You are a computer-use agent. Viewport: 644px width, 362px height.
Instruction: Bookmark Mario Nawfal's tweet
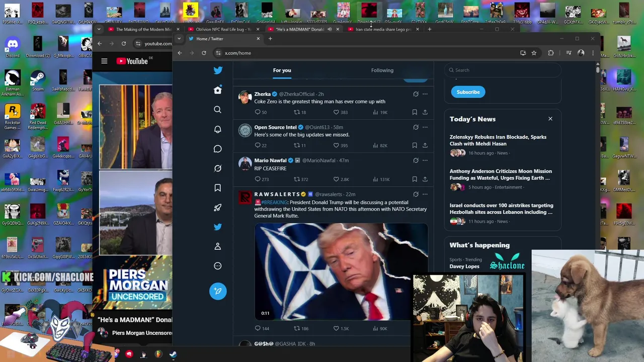415,179
